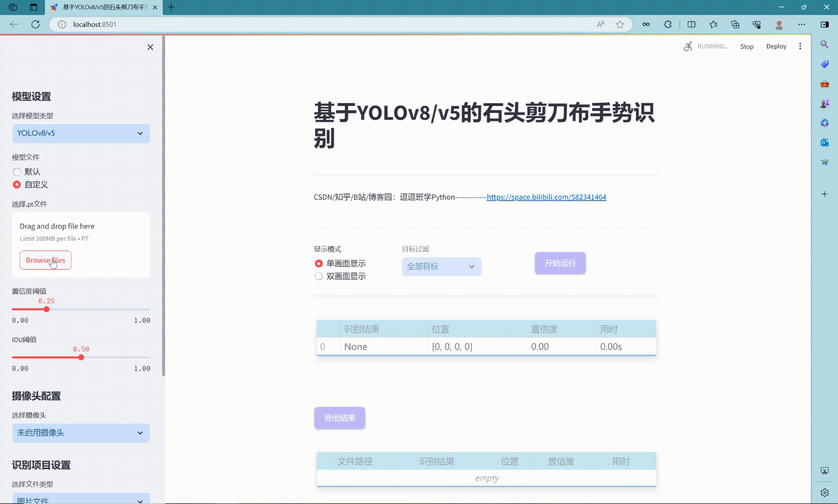The height and width of the screenshot is (504, 838).
Task: Click the Browse files button
Action: tap(45, 260)
